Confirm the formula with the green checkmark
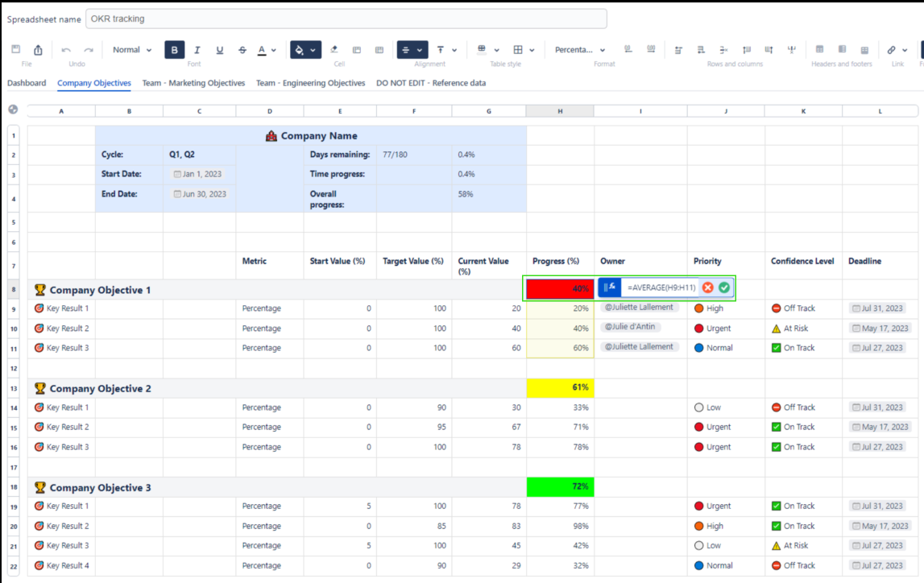The image size is (924, 583). tap(724, 287)
